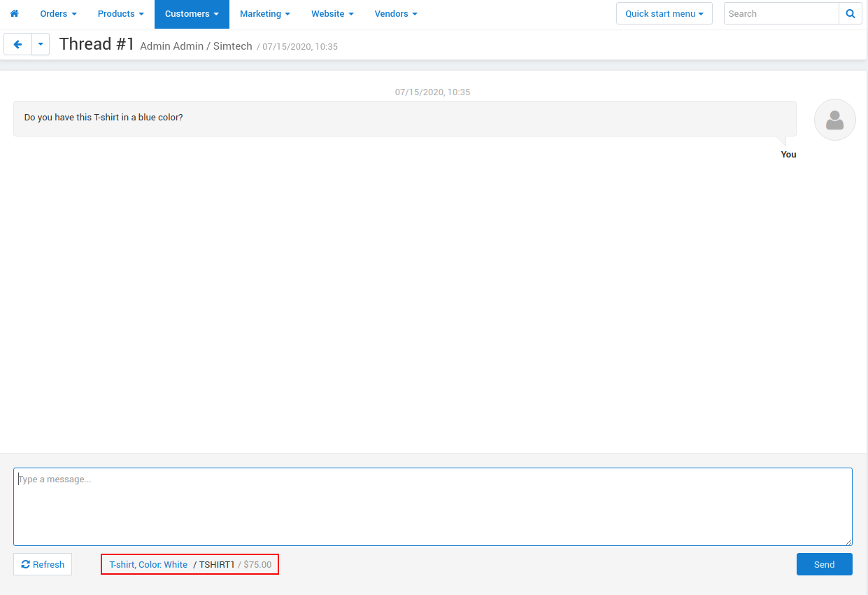Click the You sender label
Viewport: 868px width, 595px height.
pos(789,155)
